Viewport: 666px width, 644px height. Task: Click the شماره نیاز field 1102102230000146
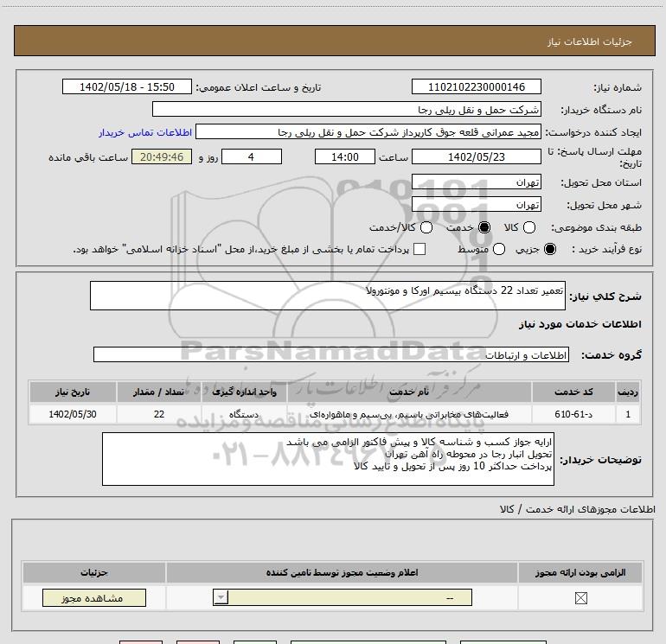pyautogui.click(x=476, y=86)
